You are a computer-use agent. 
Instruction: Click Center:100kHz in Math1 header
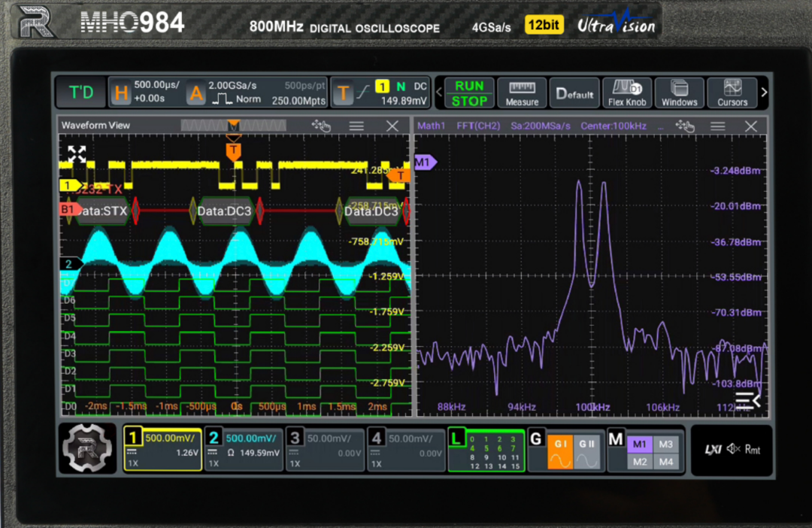[614, 126]
